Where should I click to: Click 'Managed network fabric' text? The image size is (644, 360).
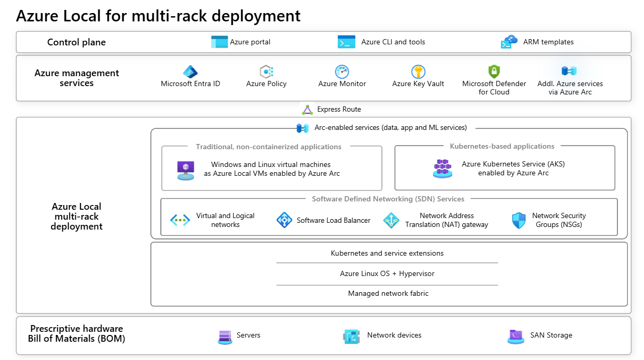coord(388,293)
